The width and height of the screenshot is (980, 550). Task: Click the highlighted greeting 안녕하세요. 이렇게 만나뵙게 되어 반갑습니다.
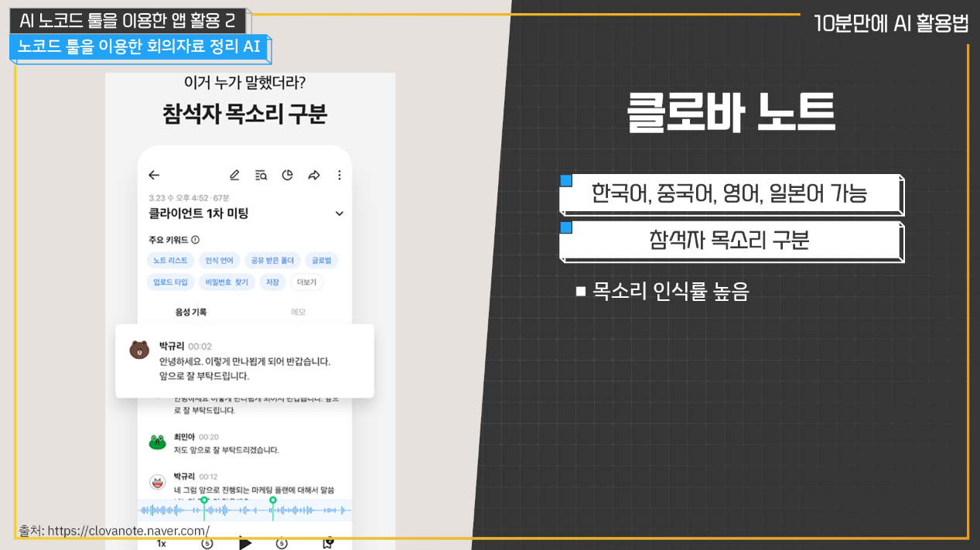pos(244,361)
